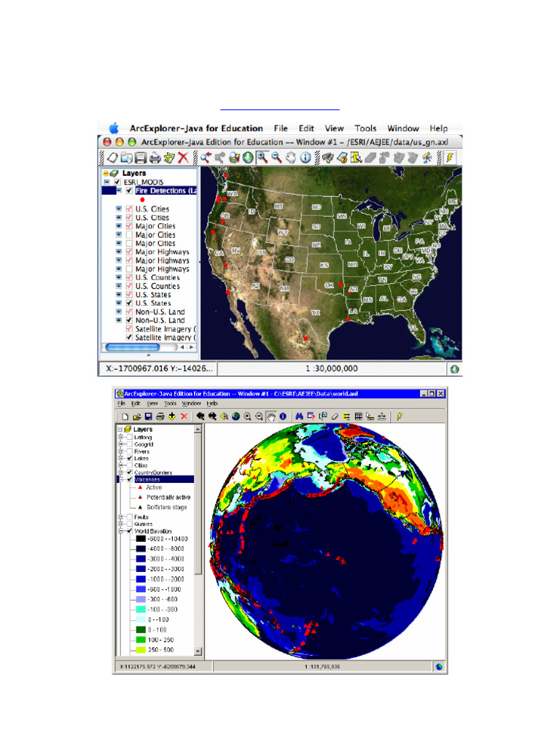Viewport: 560px width, 747px height.
Task: Open Window menu in world.axl window
Action: click(x=191, y=403)
